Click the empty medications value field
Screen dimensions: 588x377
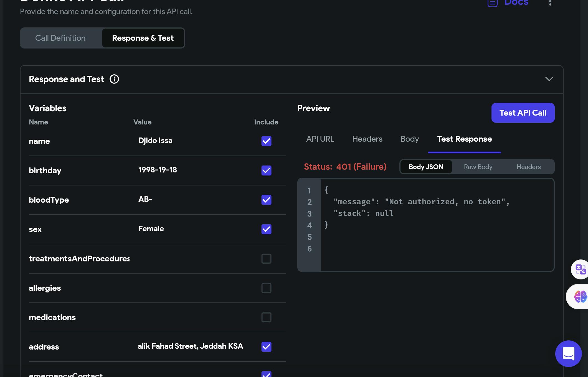click(x=191, y=317)
